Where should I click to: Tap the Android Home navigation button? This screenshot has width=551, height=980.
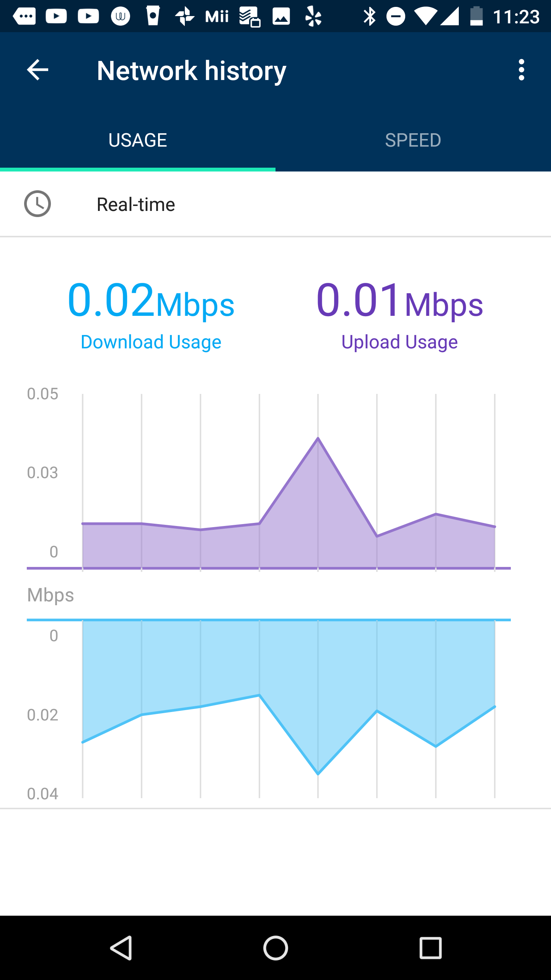275,948
